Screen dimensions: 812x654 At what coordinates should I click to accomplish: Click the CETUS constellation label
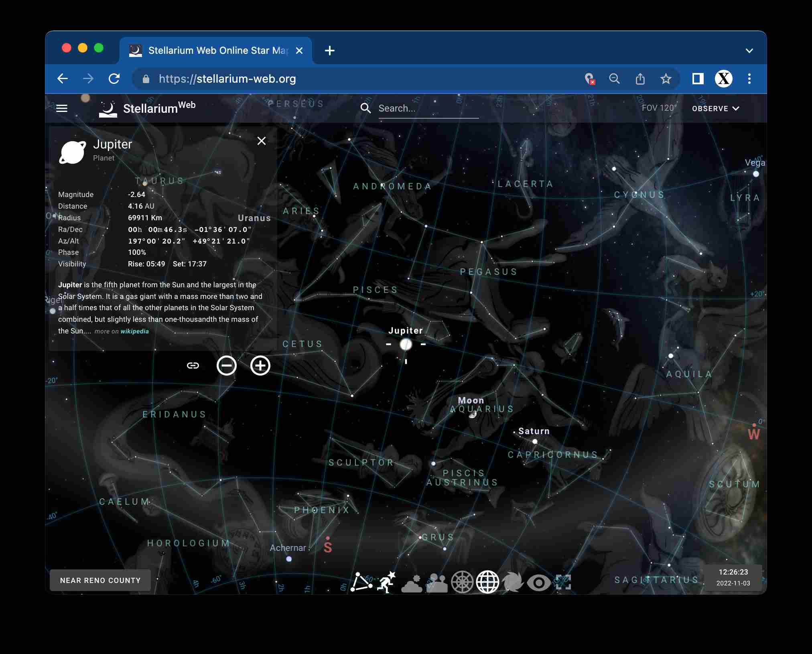point(303,344)
